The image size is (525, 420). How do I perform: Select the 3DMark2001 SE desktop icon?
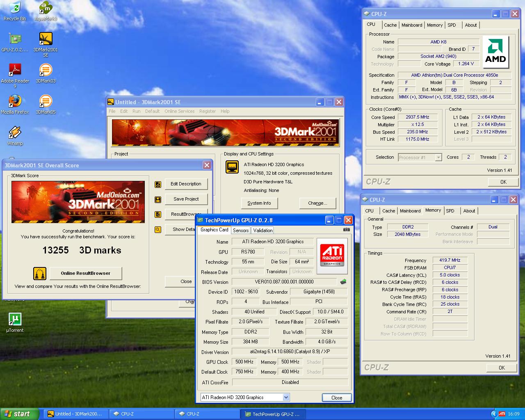[x=46, y=45]
